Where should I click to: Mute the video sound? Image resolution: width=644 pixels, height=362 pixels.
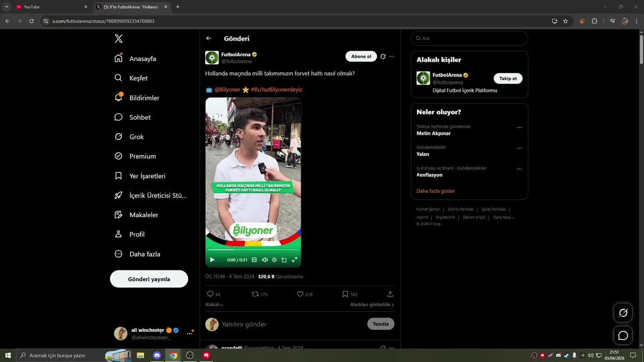265,260
